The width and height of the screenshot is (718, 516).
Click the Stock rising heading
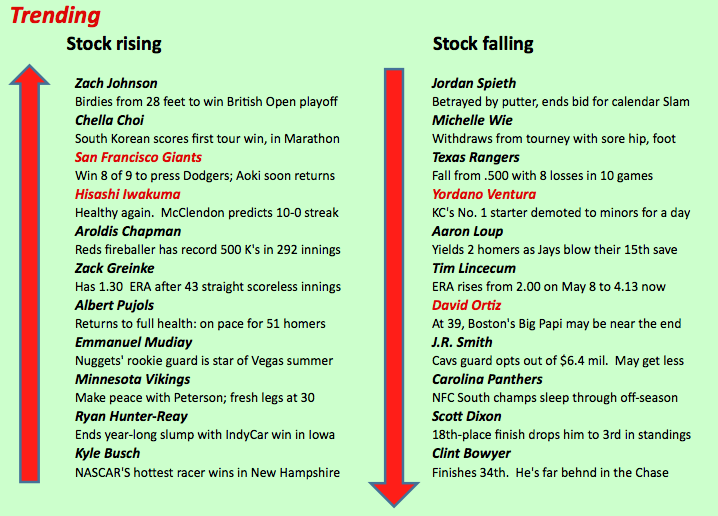[x=114, y=44]
